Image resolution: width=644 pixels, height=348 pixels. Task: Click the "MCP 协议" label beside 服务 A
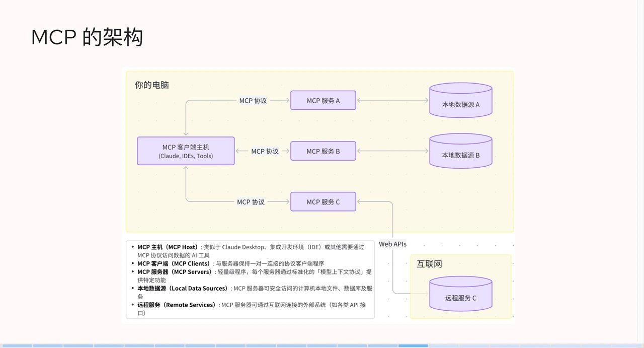coord(253,100)
